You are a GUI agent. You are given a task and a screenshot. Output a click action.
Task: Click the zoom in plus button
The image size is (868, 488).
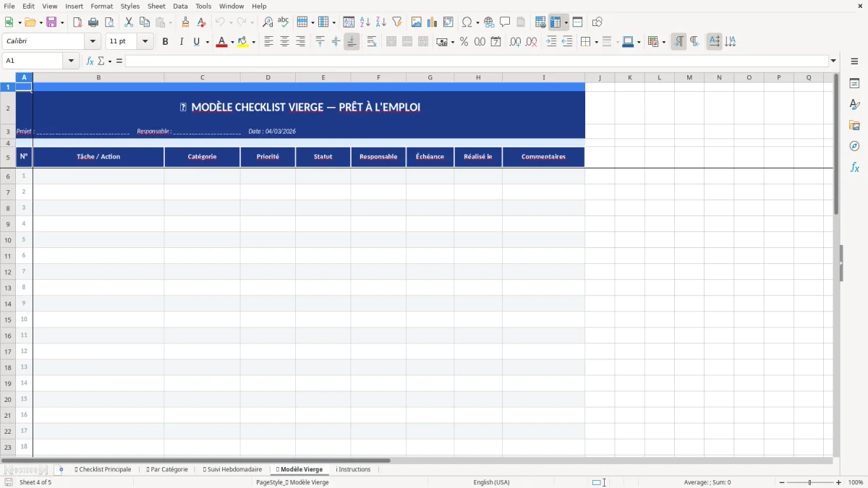[839, 482]
